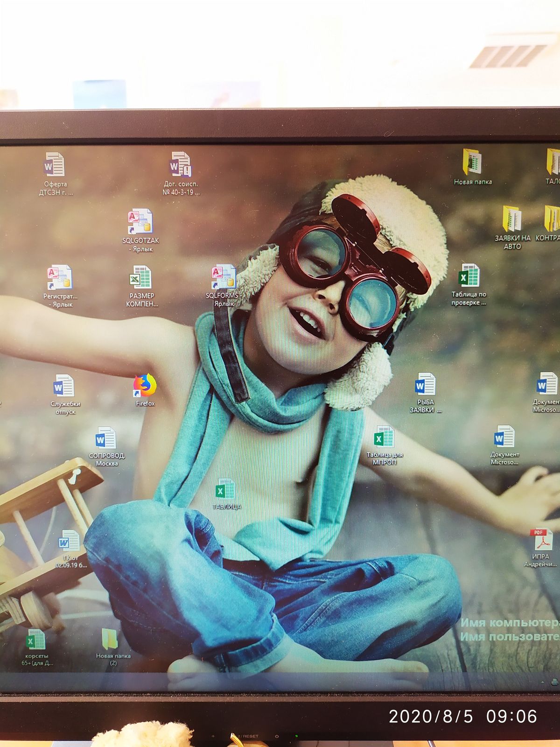Select the Документ Microso Word file near РЫБА ЗАЯВКИ

tap(504, 445)
